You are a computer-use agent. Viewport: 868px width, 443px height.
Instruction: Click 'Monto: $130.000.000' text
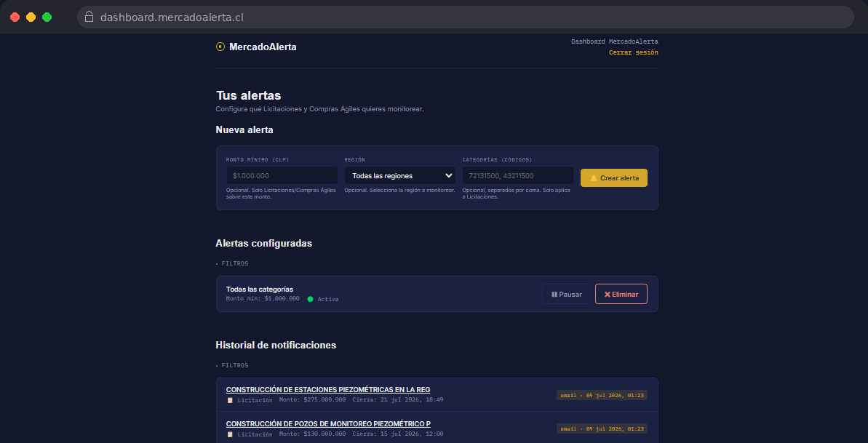click(x=312, y=434)
